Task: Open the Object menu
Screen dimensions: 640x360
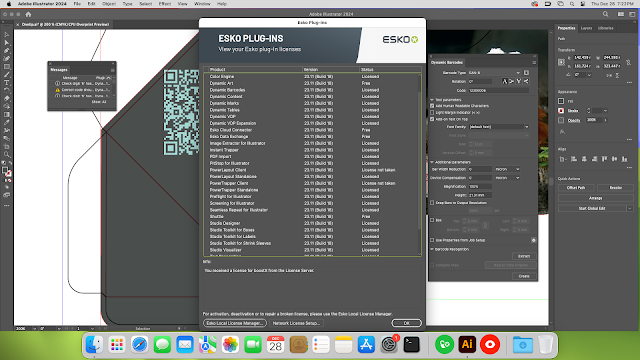Action: click(x=109, y=4)
